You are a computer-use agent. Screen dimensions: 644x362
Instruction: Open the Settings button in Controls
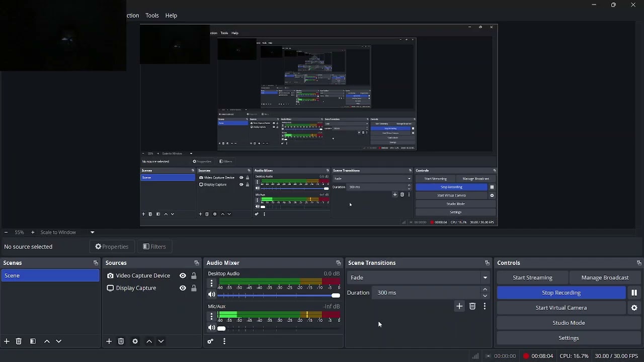[569, 338]
